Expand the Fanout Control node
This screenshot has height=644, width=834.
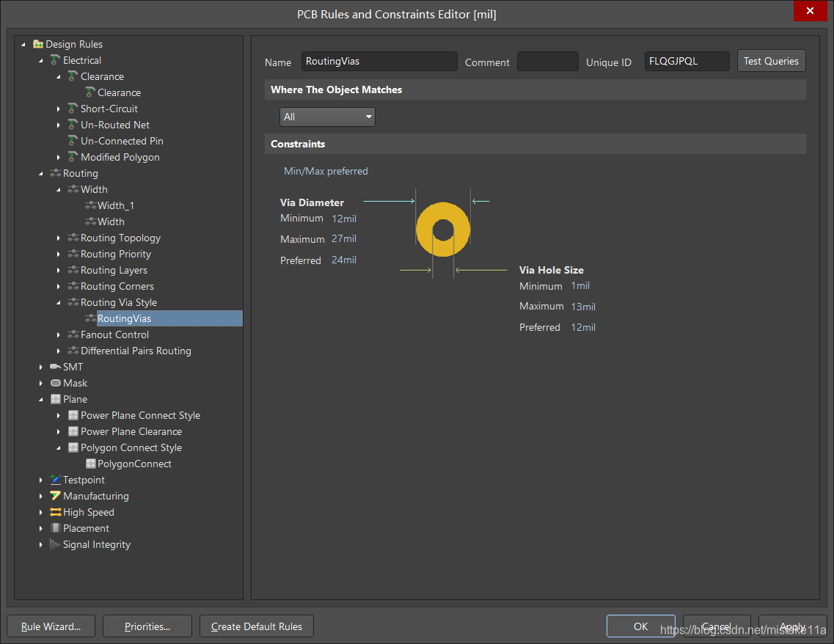click(x=59, y=335)
